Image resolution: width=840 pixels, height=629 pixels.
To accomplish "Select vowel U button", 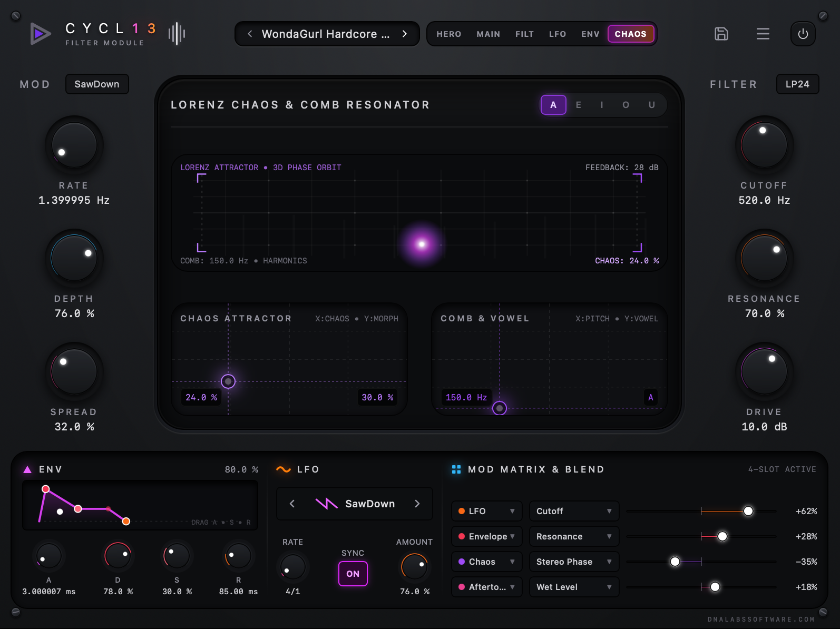I will point(652,105).
